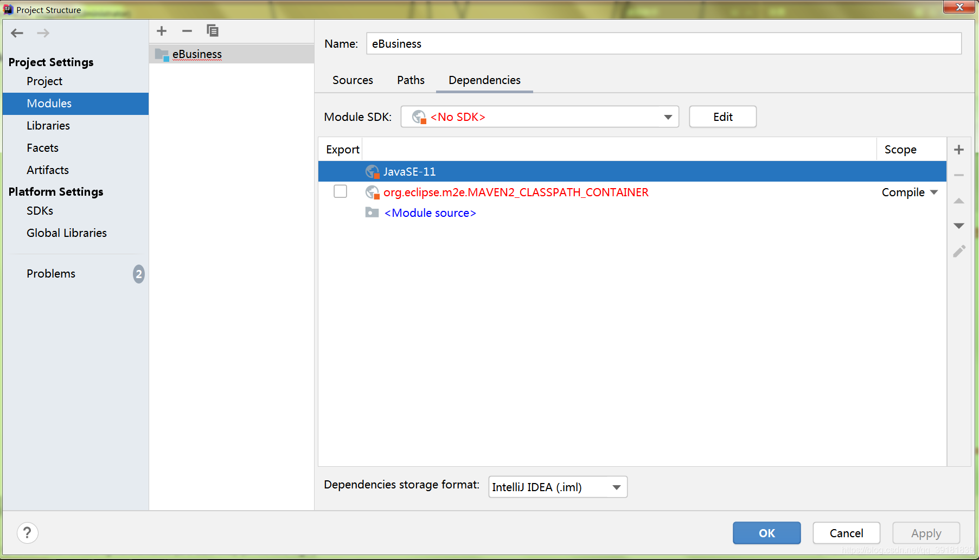Image resolution: width=979 pixels, height=560 pixels.
Task: Click the JavaSE-11 SDK icon
Action: point(372,172)
